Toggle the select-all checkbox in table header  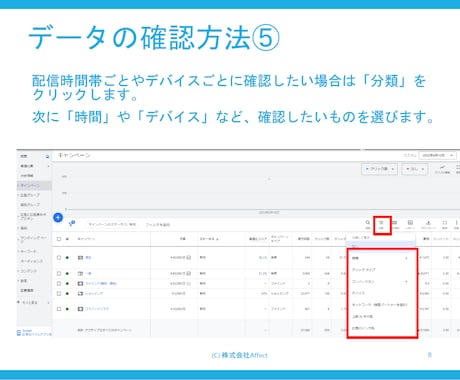(x=59, y=239)
